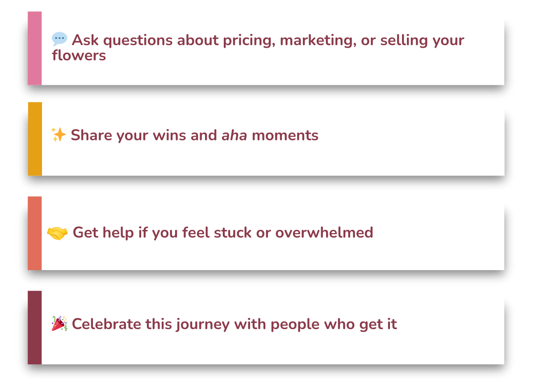536x392 pixels.
Task: Click the handshake emoji icon
Action: pos(57,233)
